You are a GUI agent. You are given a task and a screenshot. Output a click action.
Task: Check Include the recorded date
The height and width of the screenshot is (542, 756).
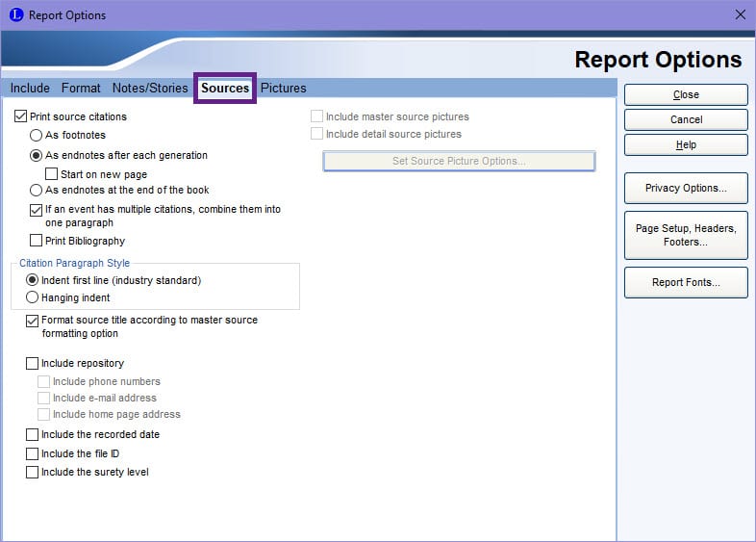[x=32, y=434]
